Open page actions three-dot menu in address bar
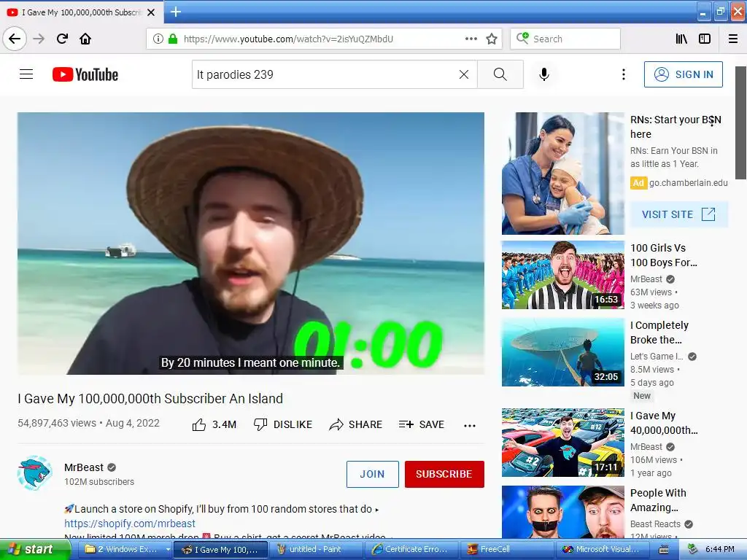This screenshot has height=560, width=747. 471,39
